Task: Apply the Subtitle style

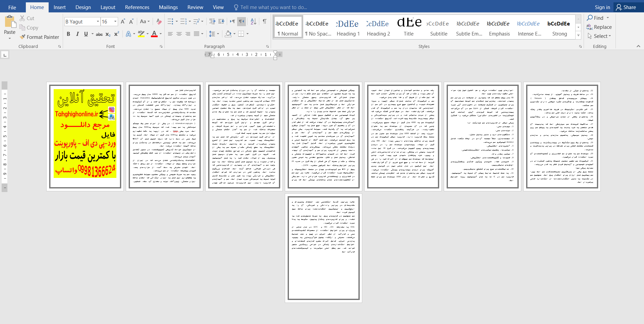Action: point(439,27)
